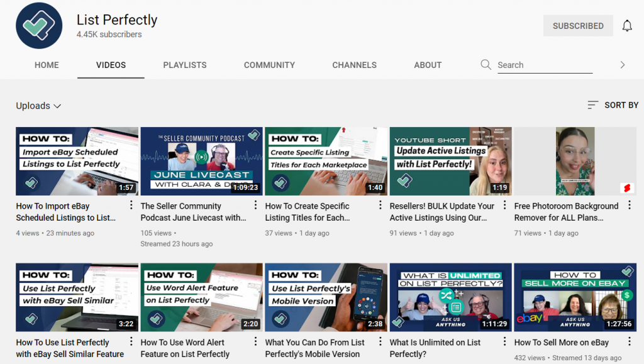The height and width of the screenshot is (364, 644).
Task: Play the Import eBay Scheduled Listings thumbnail
Action: tap(77, 161)
